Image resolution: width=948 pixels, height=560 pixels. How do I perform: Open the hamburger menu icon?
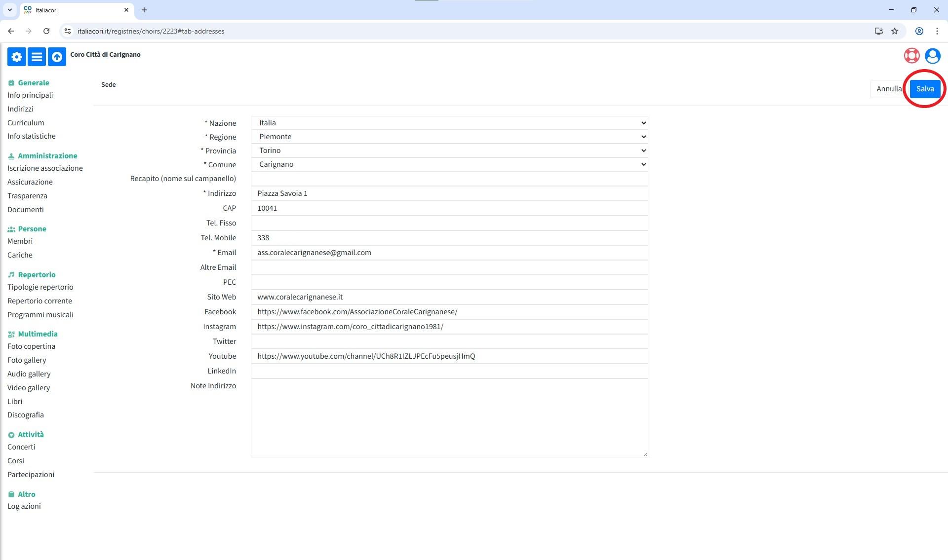[x=37, y=57]
